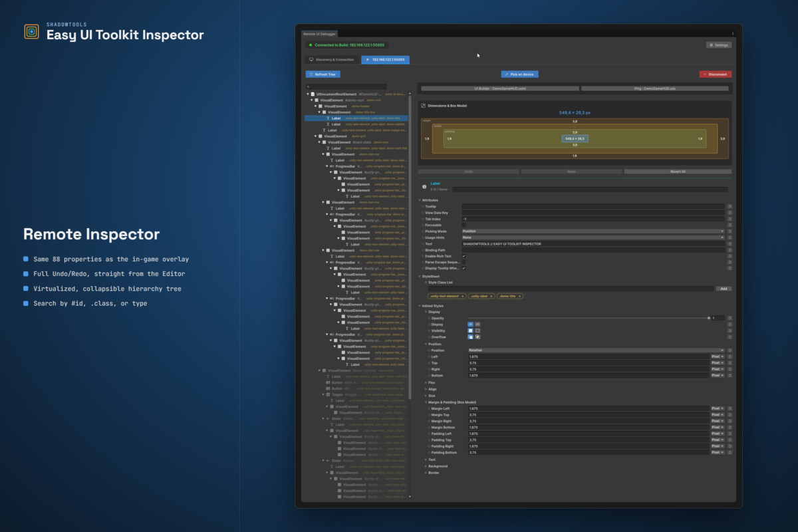Select the second Overflow toggle option

[477, 336]
